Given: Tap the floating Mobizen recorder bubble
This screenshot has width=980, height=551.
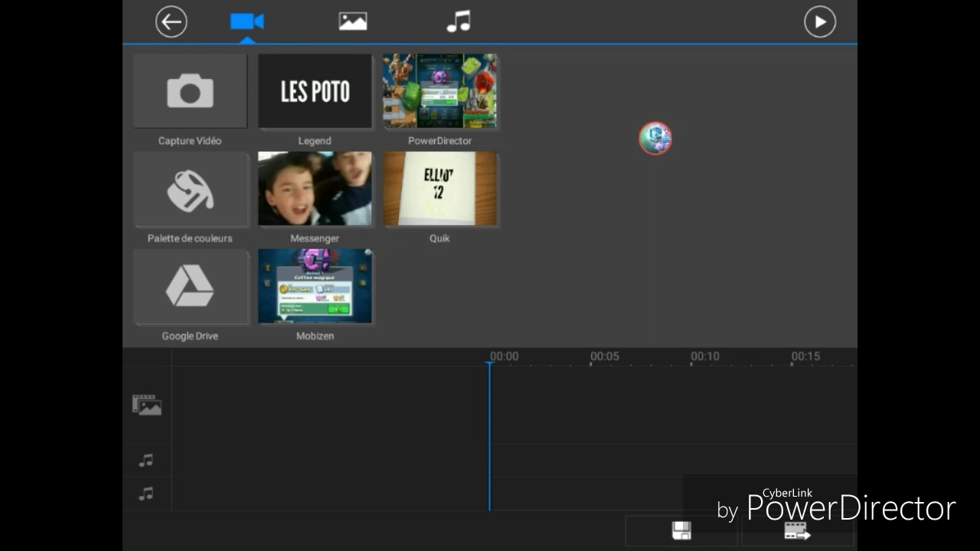Looking at the screenshot, I should 655,138.
